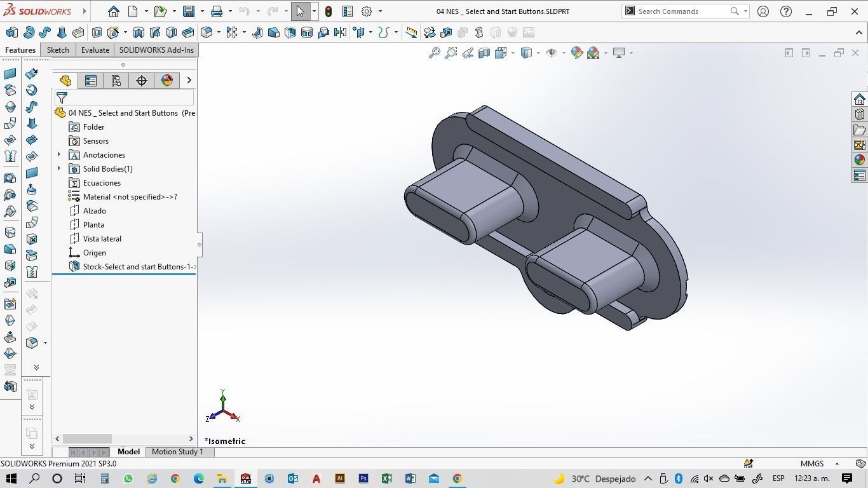Open the DisplayManager color tab icon

pyautogui.click(x=166, y=80)
